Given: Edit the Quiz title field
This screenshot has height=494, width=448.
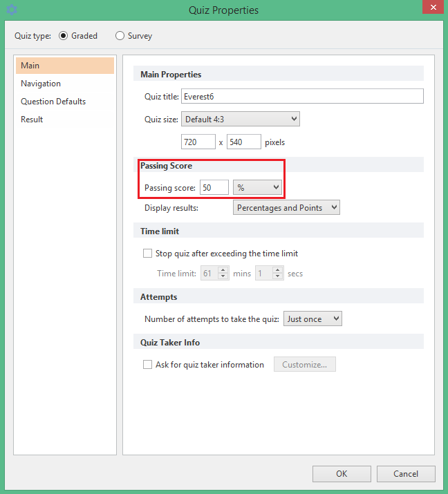Looking at the screenshot, I should point(302,97).
